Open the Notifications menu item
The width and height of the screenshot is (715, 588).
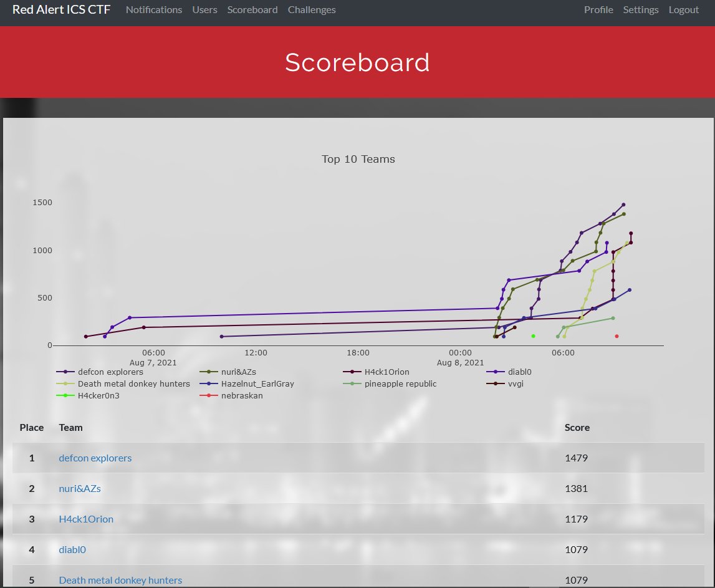154,9
